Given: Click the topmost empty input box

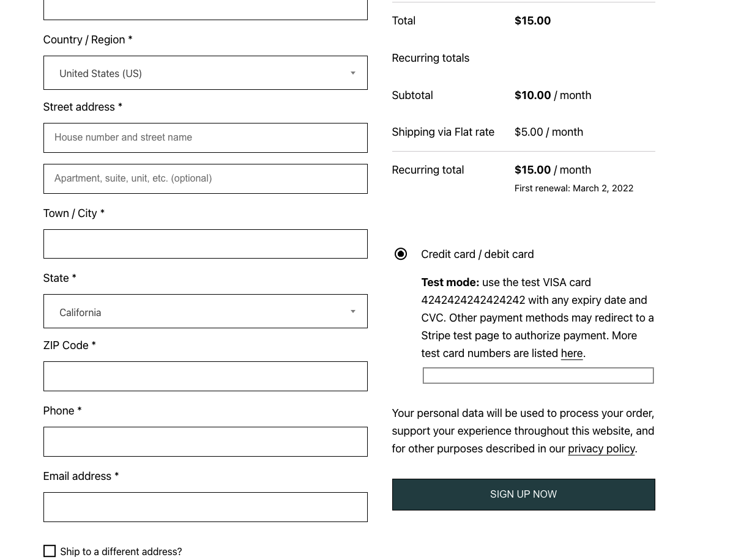Looking at the screenshot, I should click(205, 6).
